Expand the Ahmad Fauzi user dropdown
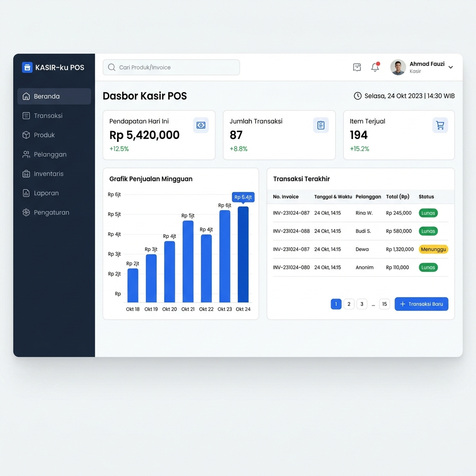 point(451,67)
